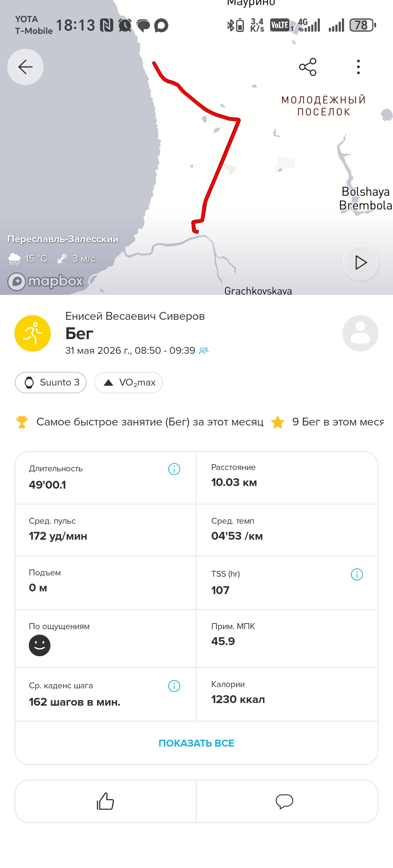View the user profile avatar
393x868 pixels.
(360, 333)
